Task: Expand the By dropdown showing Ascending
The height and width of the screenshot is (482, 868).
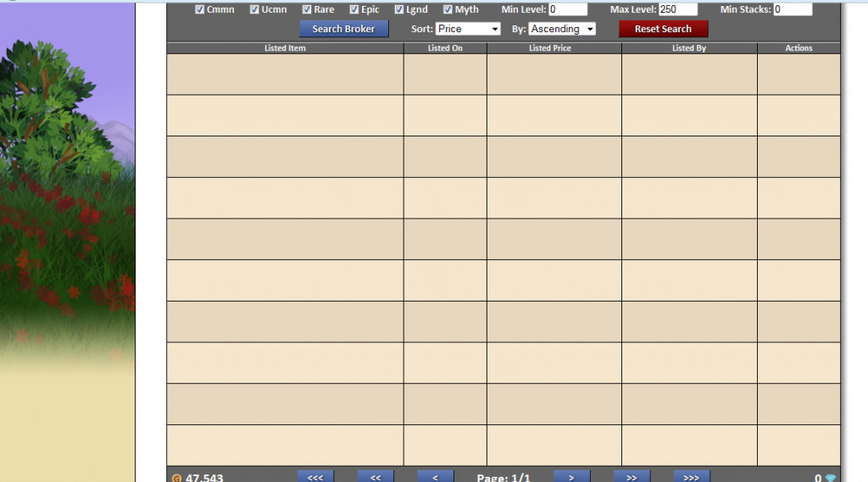Action: (562, 29)
